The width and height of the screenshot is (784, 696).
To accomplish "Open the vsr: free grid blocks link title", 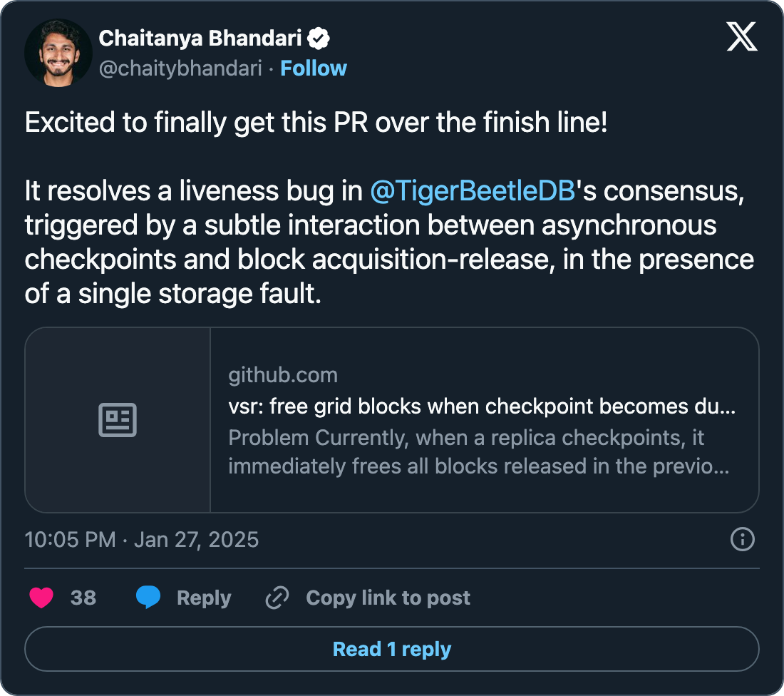I will 482,406.
